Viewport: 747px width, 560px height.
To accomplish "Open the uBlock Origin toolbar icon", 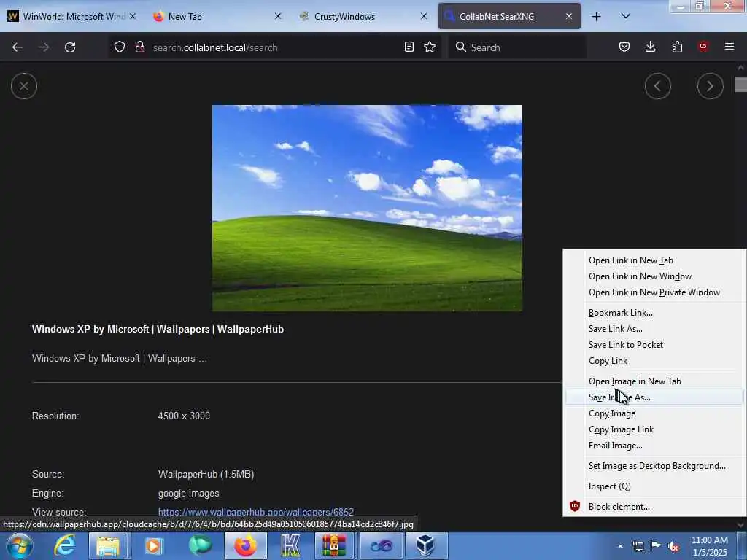I will [x=703, y=46].
